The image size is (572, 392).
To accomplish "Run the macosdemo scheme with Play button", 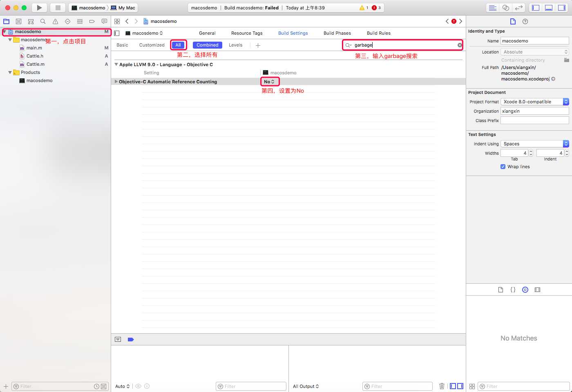I will point(39,8).
